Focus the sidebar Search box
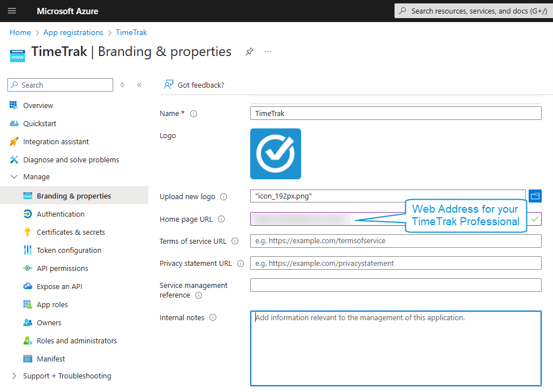553x392 pixels. 61,85
